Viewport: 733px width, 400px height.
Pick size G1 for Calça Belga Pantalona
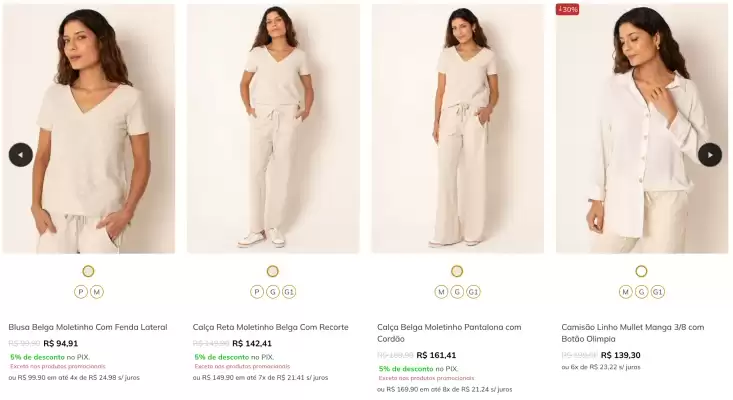(473, 292)
